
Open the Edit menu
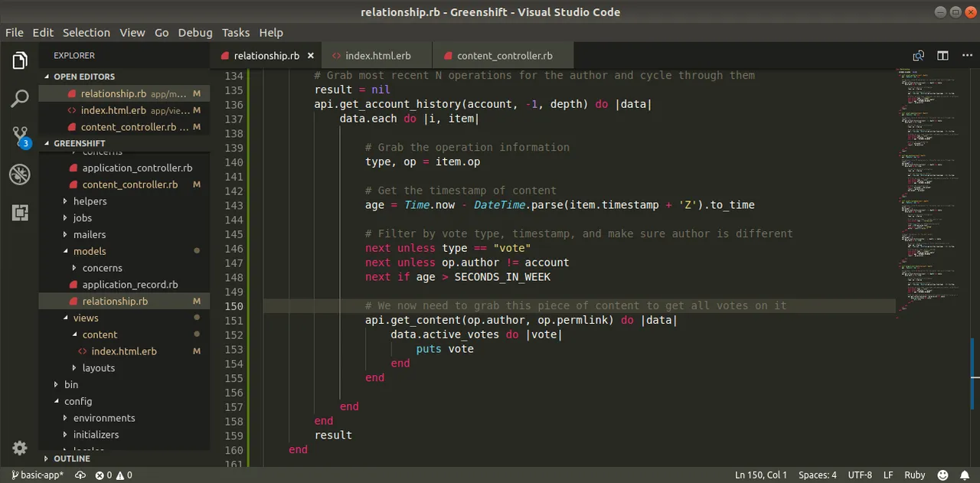coord(43,32)
